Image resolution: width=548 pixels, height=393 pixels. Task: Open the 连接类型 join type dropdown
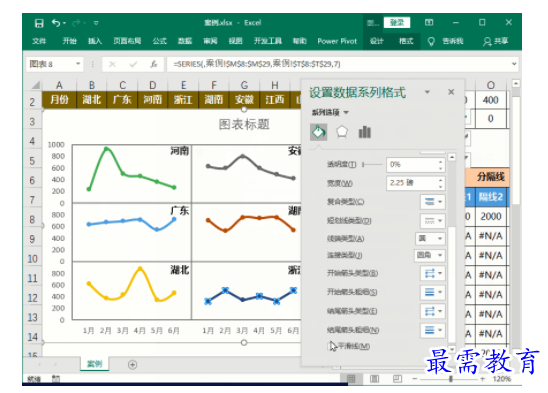[430, 255]
